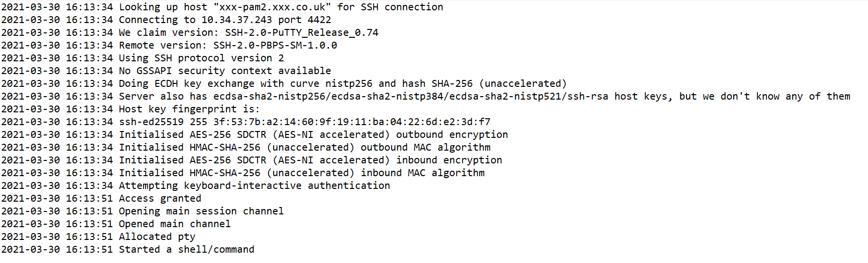Click the 'Doing ECDH key exchange' line

coord(342,84)
